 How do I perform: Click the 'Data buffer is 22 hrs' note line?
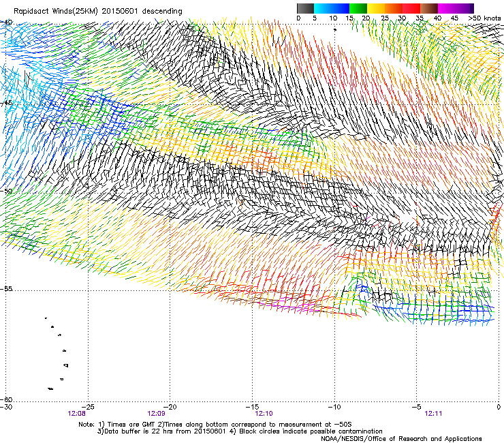pos(240,431)
